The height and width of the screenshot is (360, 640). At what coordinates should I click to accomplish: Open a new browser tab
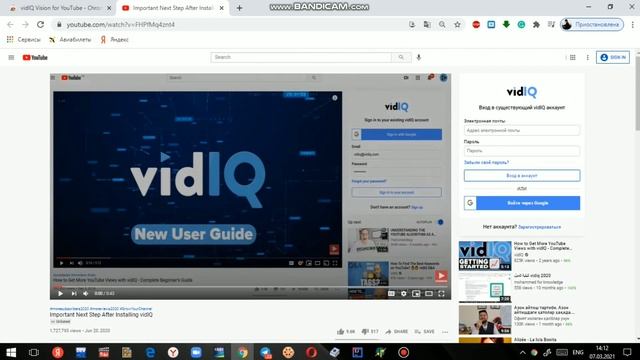coord(240,8)
